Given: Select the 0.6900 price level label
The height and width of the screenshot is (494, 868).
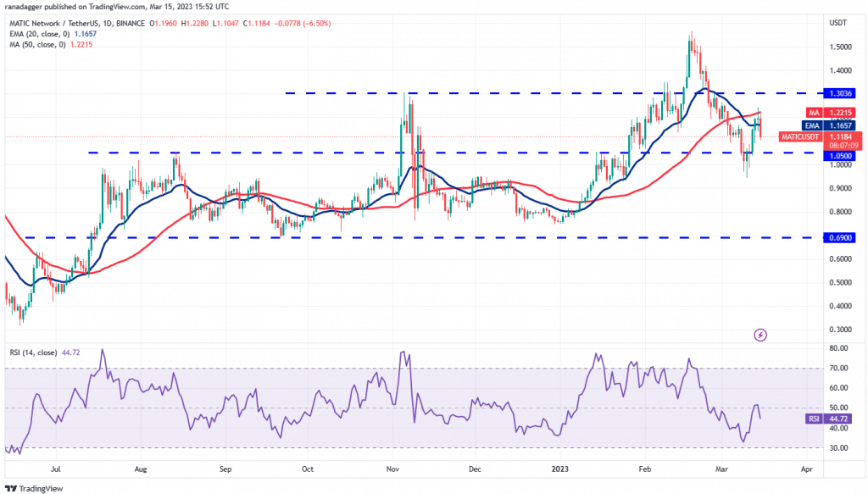Looking at the screenshot, I should [840, 238].
